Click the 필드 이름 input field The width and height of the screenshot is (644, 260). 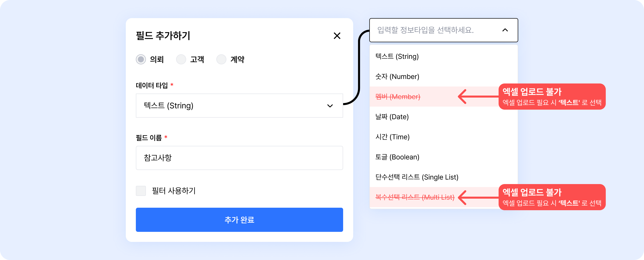pos(239,158)
